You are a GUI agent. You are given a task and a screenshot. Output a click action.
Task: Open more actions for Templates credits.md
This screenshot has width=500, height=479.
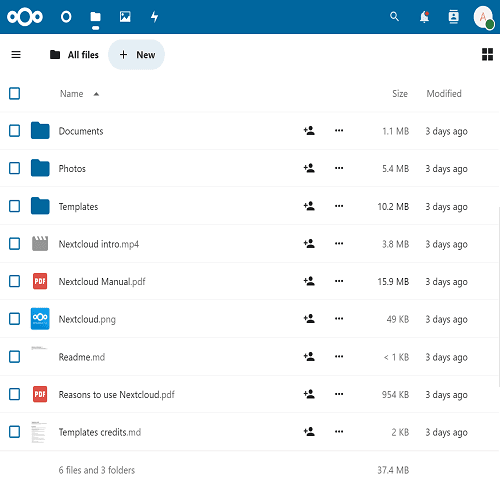point(339,431)
